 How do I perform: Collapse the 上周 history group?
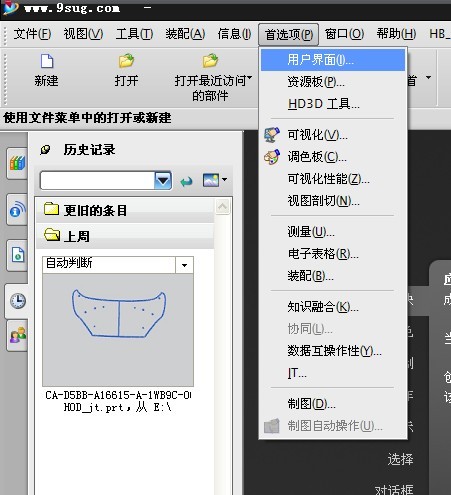[125, 236]
